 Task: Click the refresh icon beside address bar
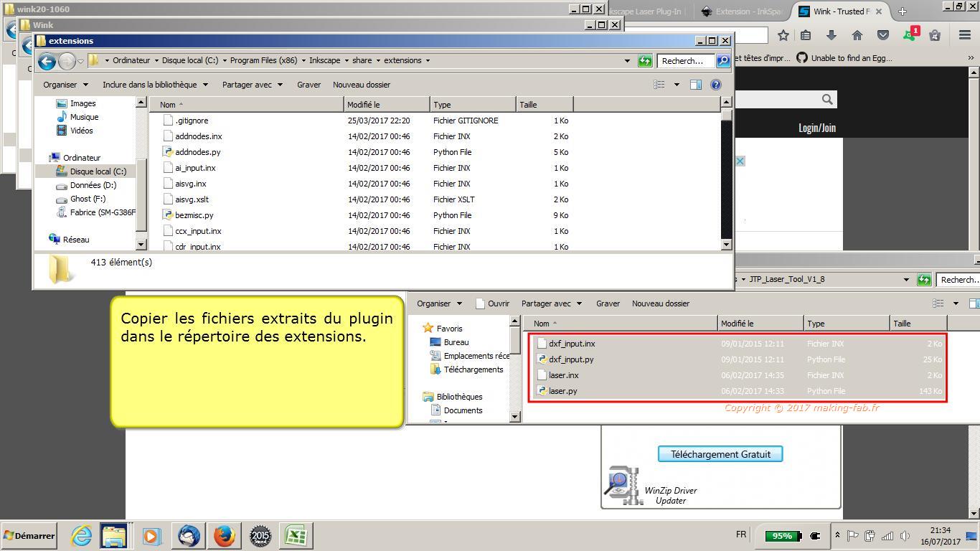point(645,61)
